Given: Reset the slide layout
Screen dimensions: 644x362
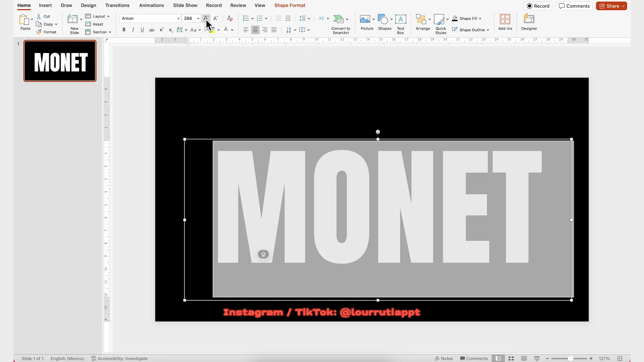Looking at the screenshot, I should tap(94, 24).
